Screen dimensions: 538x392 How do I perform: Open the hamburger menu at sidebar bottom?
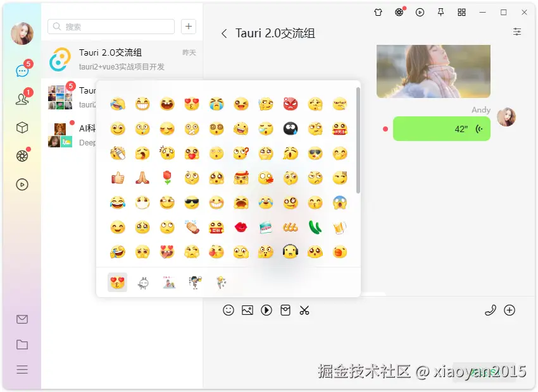tap(22, 370)
